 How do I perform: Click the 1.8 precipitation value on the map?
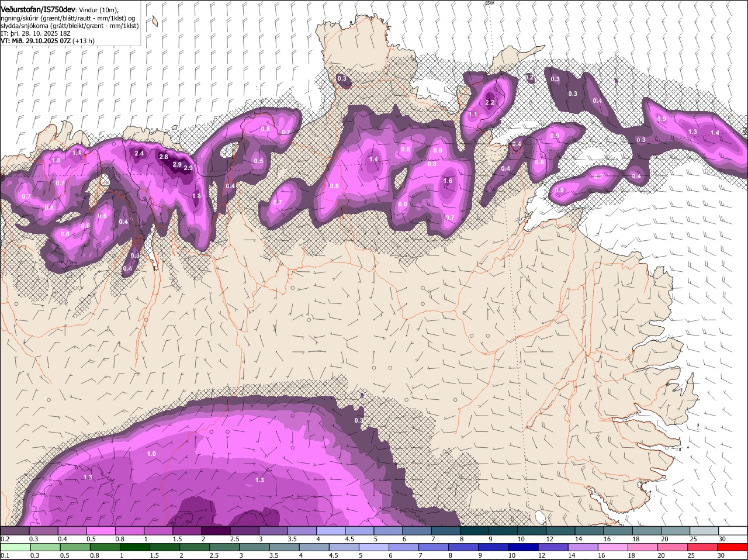click(x=197, y=196)
